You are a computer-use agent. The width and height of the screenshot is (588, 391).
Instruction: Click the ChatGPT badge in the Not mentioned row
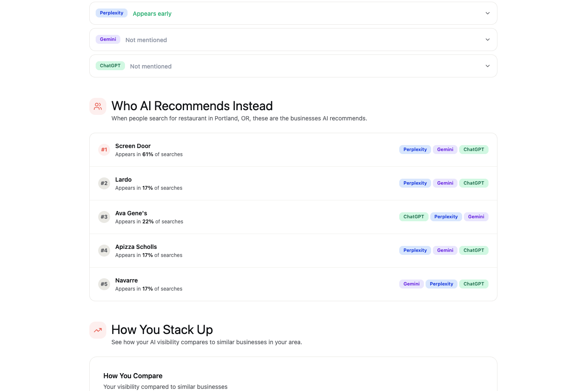110,66
